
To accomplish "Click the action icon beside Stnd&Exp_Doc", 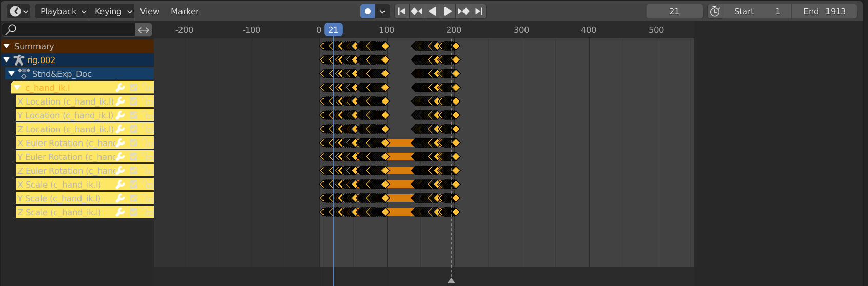I will coord(24,74).
